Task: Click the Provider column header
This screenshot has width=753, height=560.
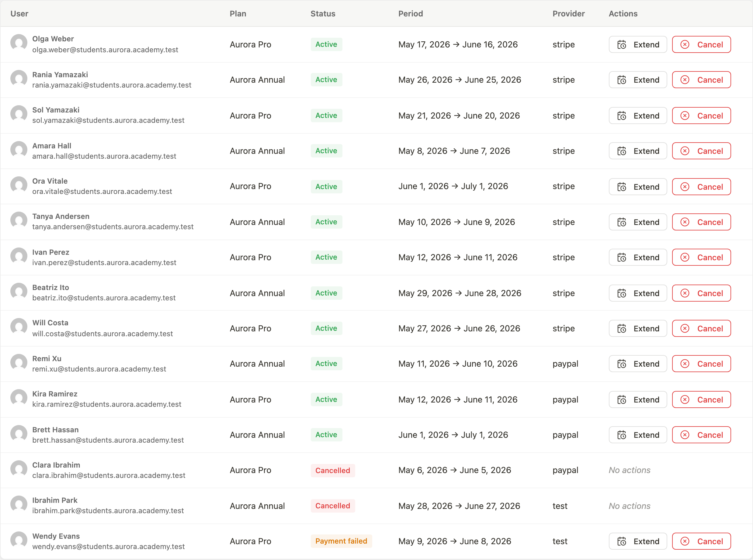Action: 569,14
